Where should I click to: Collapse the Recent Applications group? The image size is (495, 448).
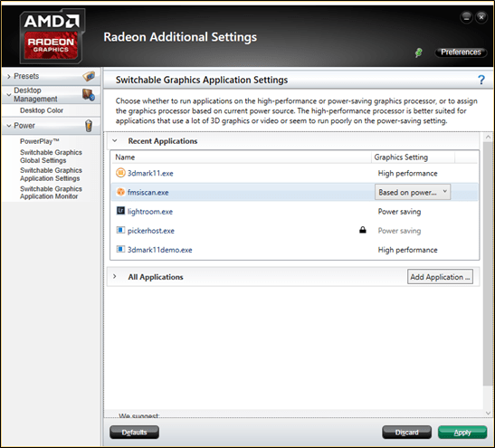click(x=115, y=141)
